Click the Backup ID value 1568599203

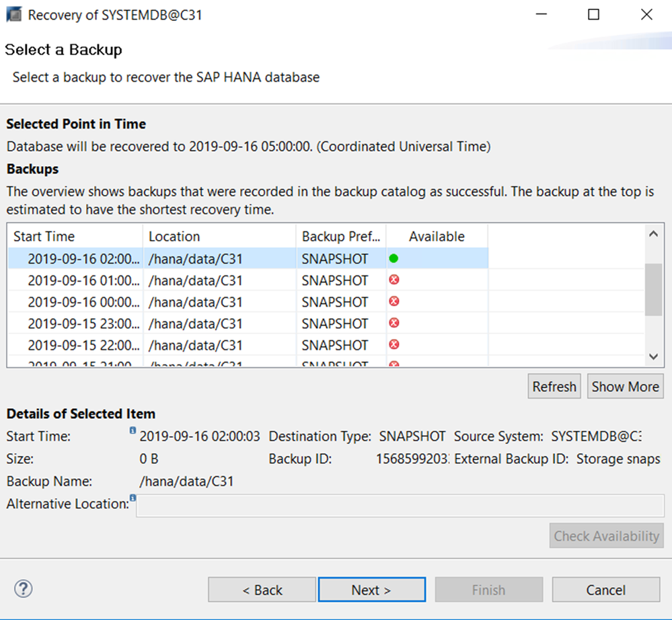click(x=412, y=459)
